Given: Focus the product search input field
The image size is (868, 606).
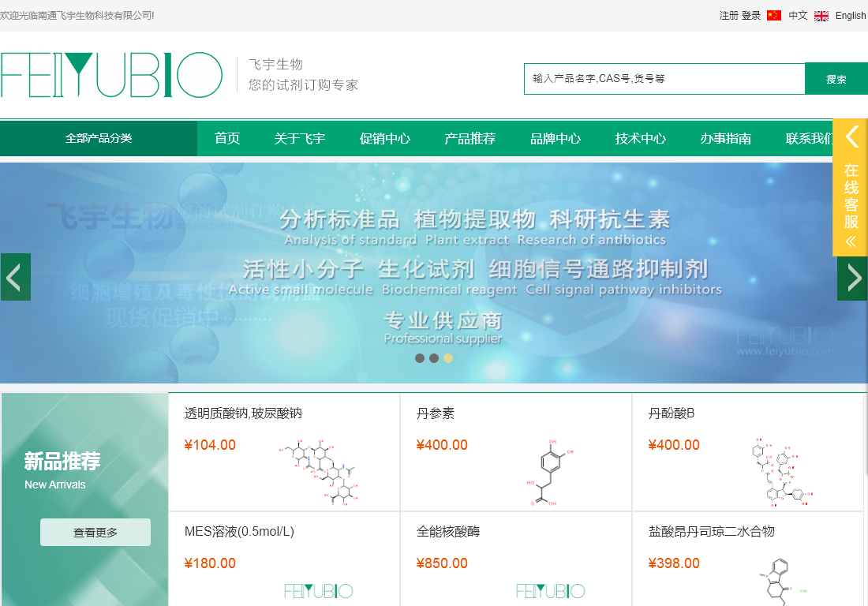Looking at the screenshot, I should click(664, 79).
